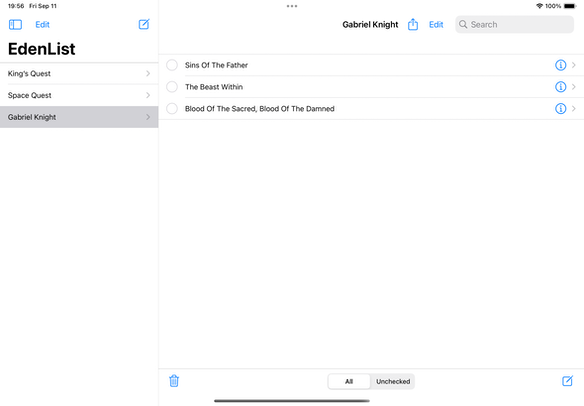Open info for Sins Of The Father
Screen dimensions: 584x406
click(560, 65)
